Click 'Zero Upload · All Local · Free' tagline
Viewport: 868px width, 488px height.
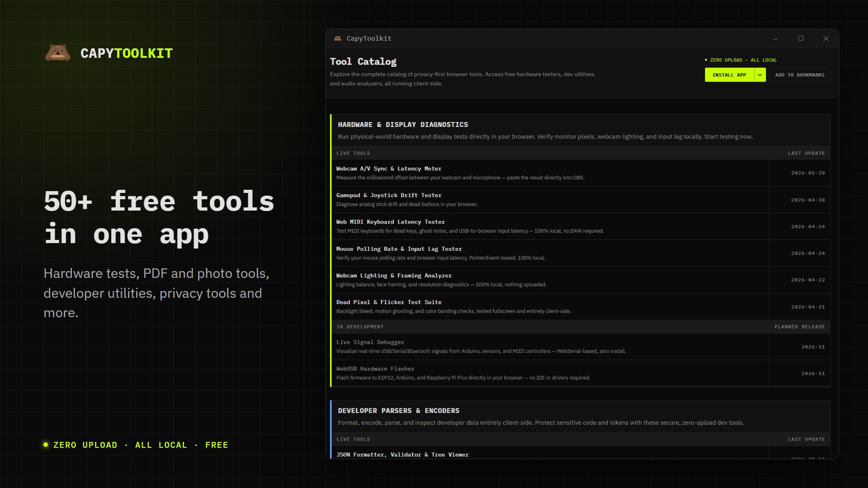[141, 445]
